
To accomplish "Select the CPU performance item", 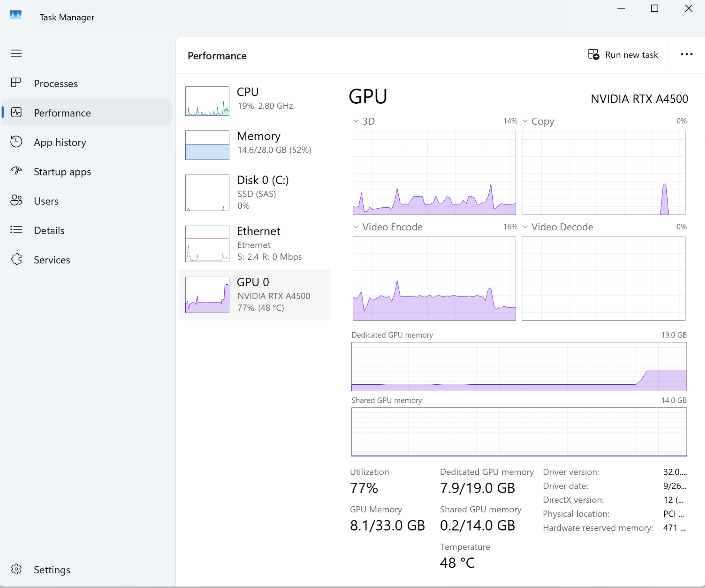I will pos(254,101).
